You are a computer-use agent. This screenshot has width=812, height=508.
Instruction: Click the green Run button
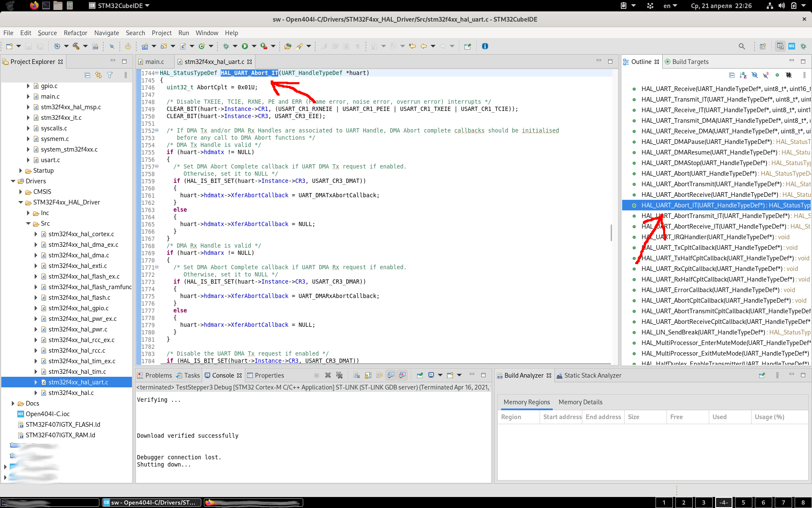point(245,46)
